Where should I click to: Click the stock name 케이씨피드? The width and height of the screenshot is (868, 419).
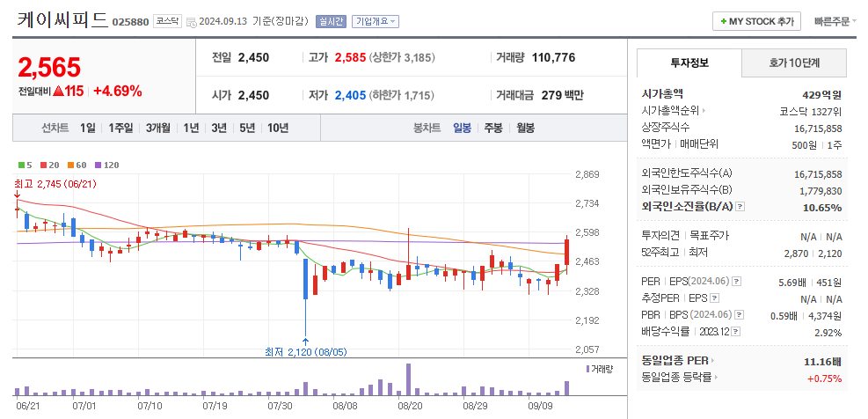62,20
